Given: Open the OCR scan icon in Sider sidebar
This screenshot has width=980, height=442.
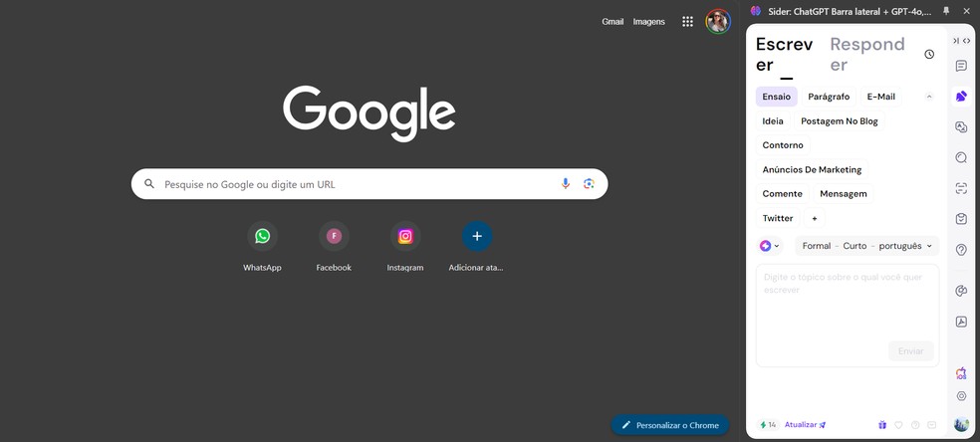Looking at the screenshot, I should (961, 188).
